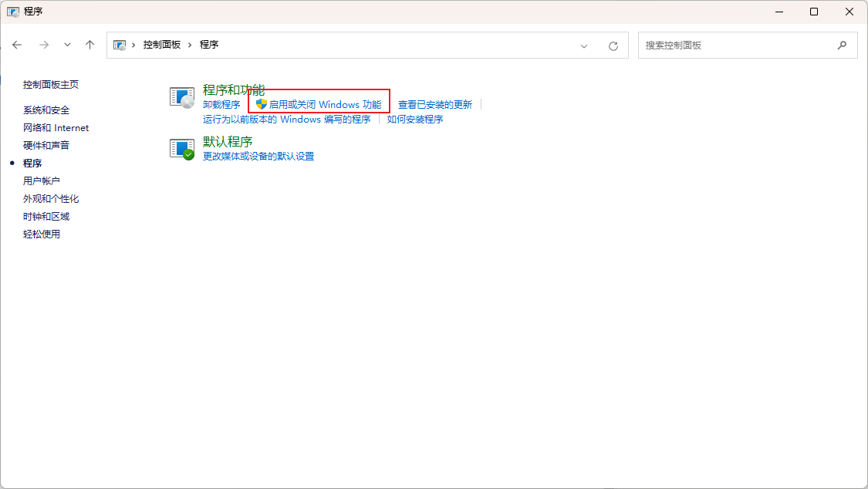Close the 程序 window
Viewport: 868px width, 489px height.
point(849,12)
